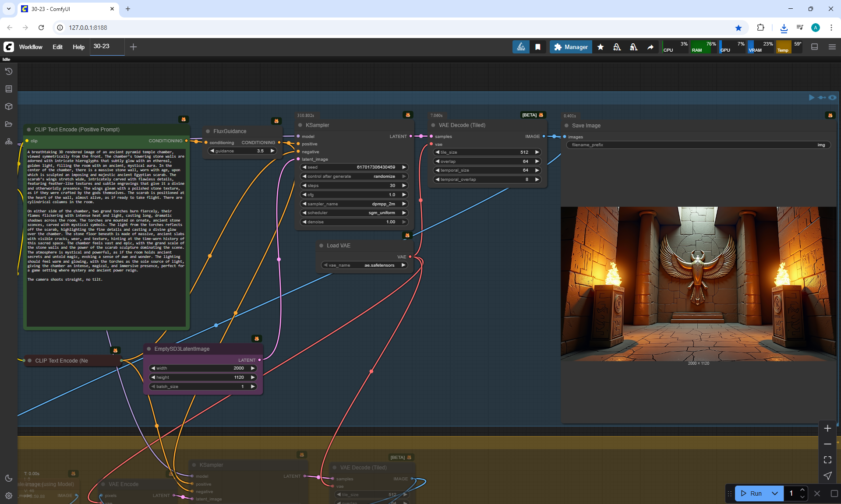Open the sampler_name dpmpp_2m dropdown
The height and width of the screenshot is (504, 841).
[354, 204]
